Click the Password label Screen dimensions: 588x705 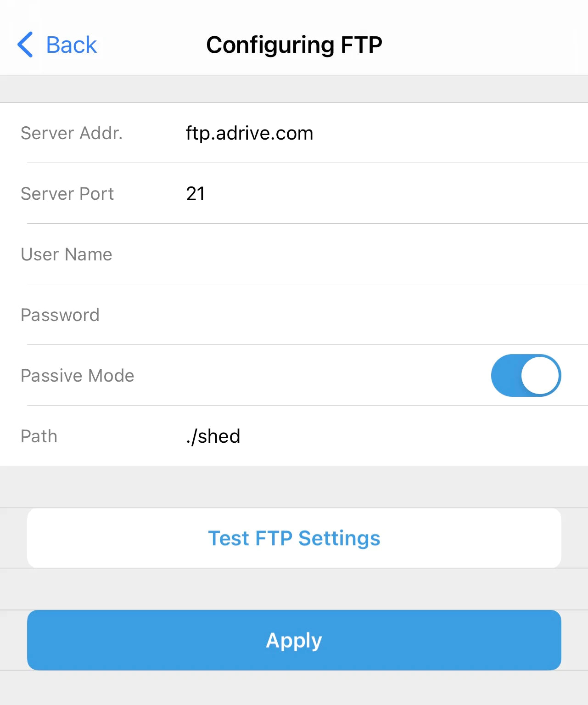coord(60,315)
